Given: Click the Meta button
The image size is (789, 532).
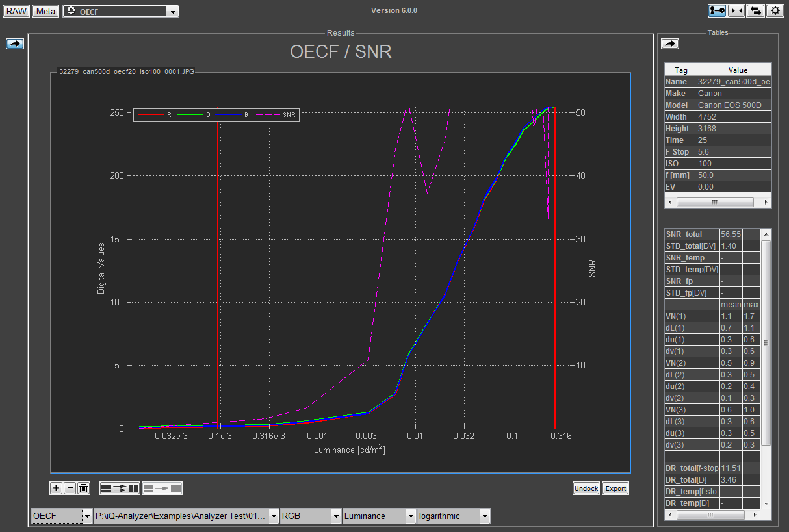Looking at the screenshot, I should click(45, 11).
